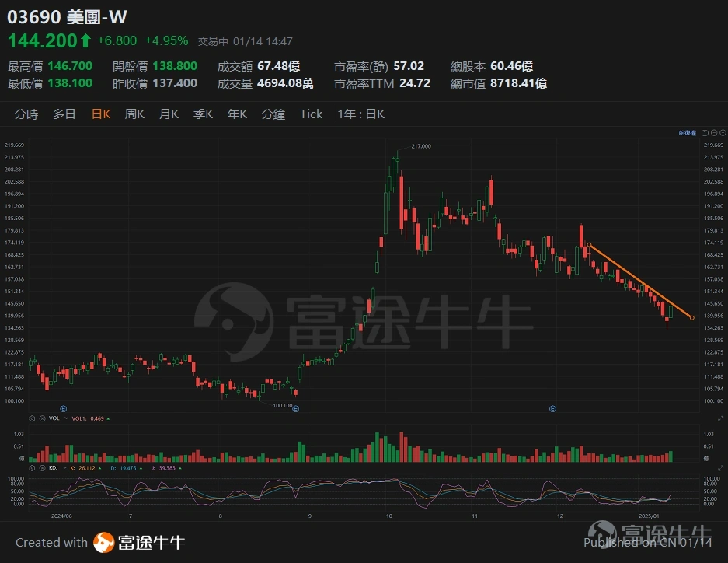Switch to 分時 intraday tab

pyautogui.click(x=26, y=114)
